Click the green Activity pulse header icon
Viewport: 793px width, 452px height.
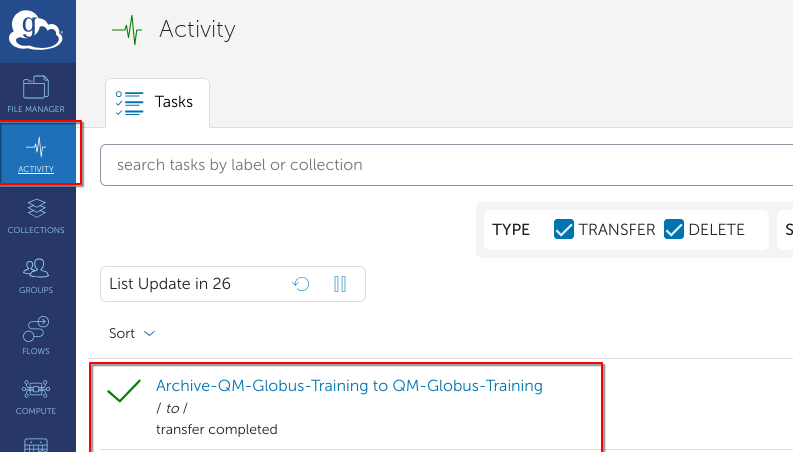pyautogui.click(x=127, y=30)
